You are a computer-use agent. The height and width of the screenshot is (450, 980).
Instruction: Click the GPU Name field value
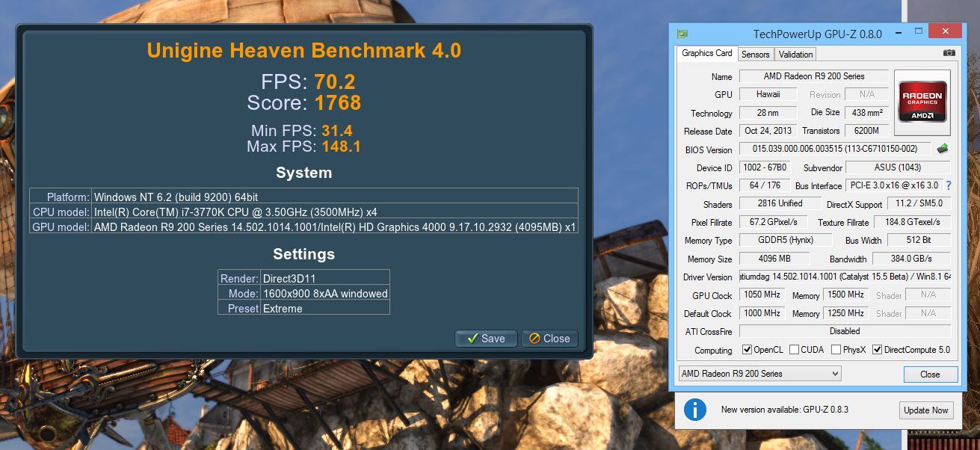(x=814, y=76)
